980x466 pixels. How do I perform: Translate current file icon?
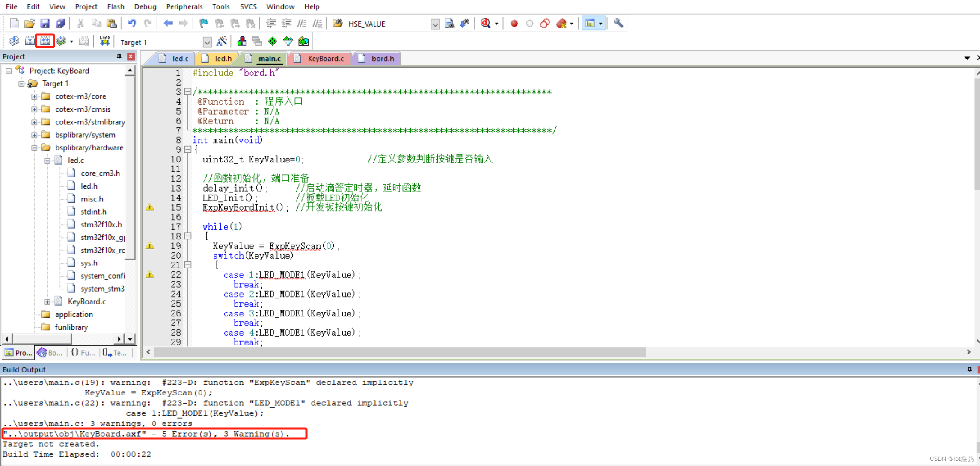click(14, 41)
